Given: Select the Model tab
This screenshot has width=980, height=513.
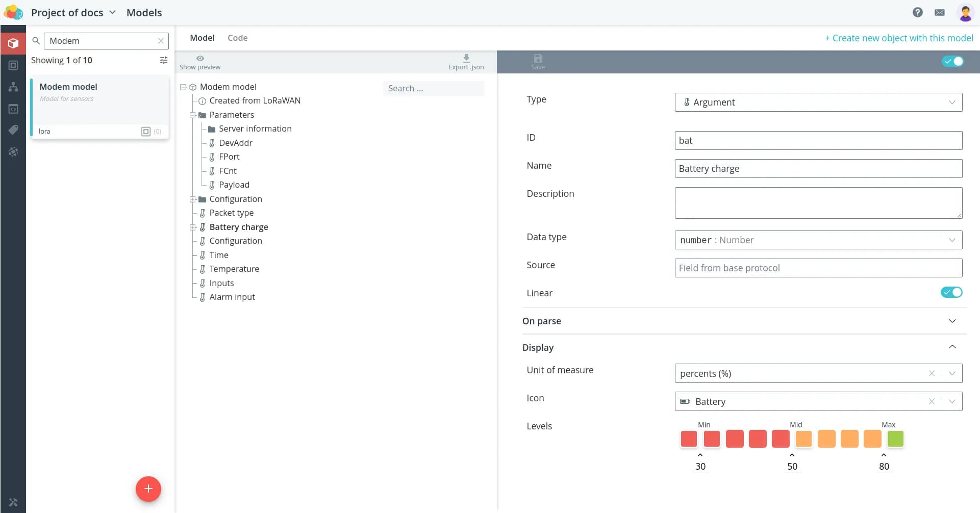Looking at the screenshot, I should tap(202, 38).
